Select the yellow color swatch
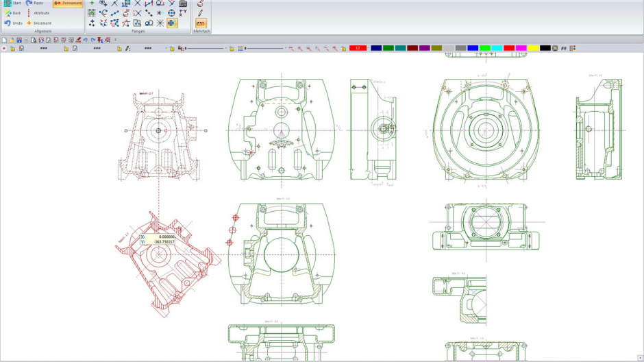Viewport: 644px width, 362px height. coord(533,49)
